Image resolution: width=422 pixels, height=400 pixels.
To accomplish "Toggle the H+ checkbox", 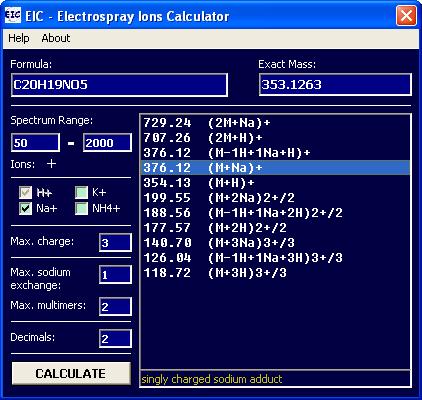I will coord(25,193).
